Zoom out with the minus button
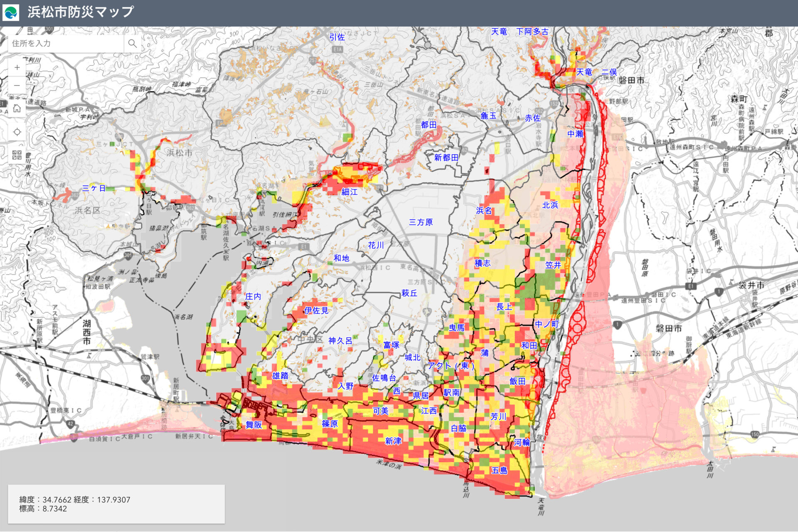Screen dimensions: 798x532 pos(17,86)
